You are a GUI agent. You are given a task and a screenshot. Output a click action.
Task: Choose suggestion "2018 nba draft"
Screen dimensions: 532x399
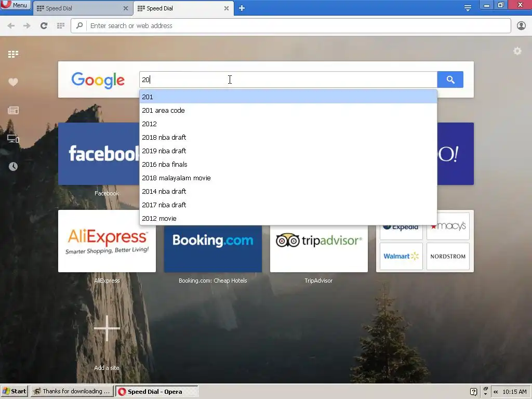click(x=288, y=137)
